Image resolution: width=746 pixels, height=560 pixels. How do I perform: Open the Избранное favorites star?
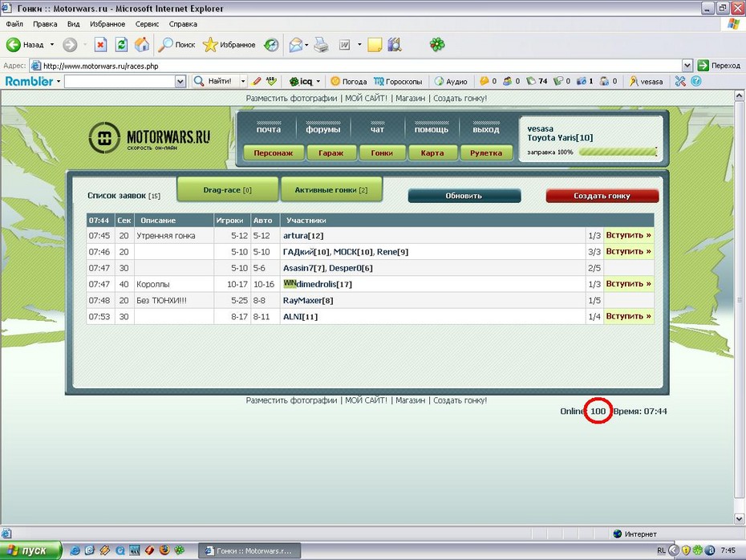click(x=229, y=45)
